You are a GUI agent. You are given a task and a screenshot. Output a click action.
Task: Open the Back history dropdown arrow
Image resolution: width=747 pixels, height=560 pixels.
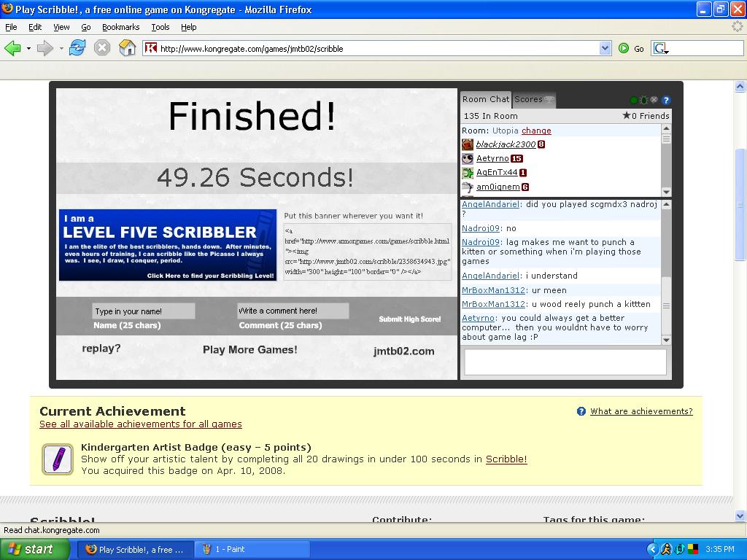click(28, 49)
